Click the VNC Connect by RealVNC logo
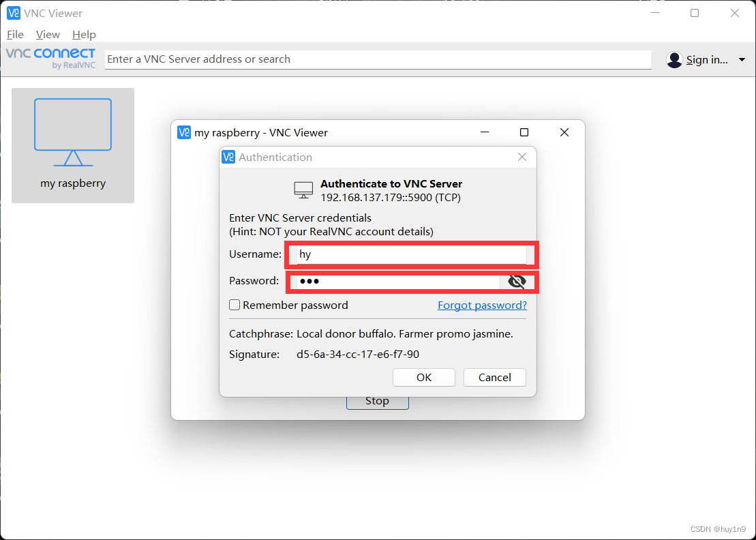This screenshot has height=540, width=756. [x=50, y=59]
